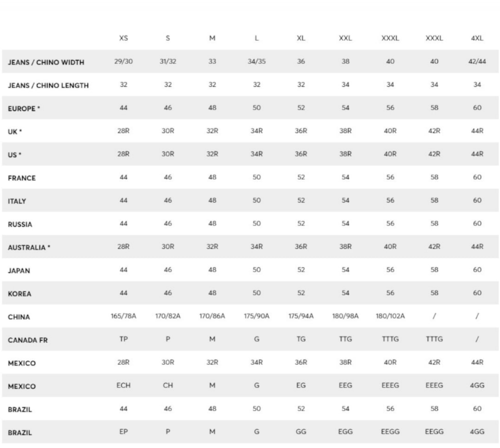This screenshot has width=500, height=448.
Task: Select the JEANS / CHINO LENGTH row label
Action: pos(48,85)
